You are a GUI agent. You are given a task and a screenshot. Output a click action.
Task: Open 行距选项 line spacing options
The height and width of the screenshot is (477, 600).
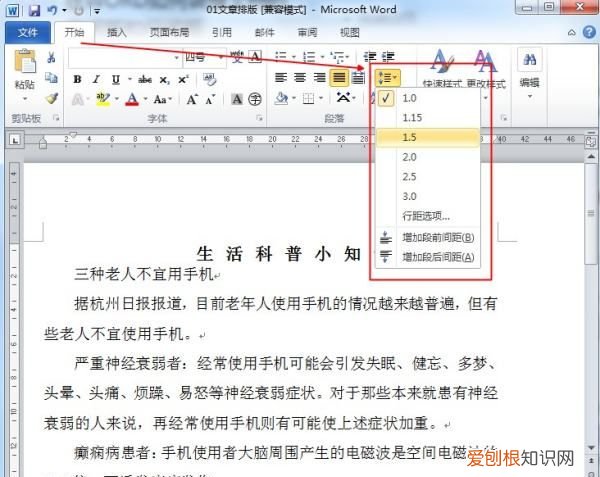428,216
